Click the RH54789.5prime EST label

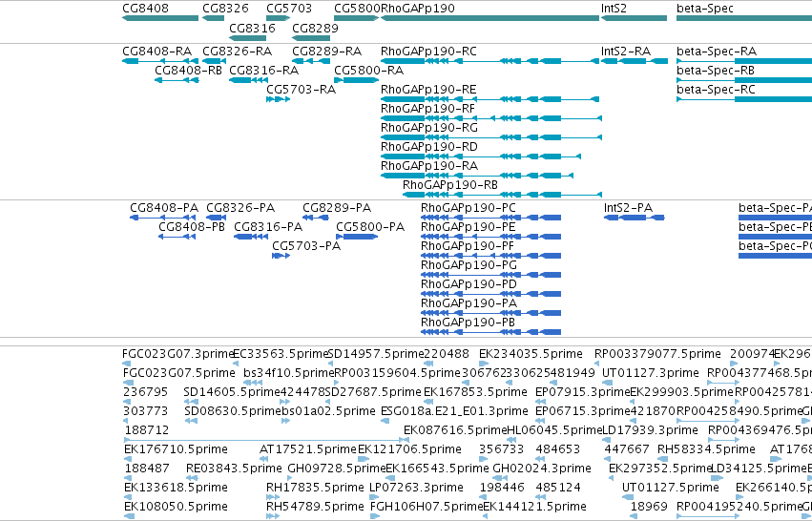tap(315, 508)
